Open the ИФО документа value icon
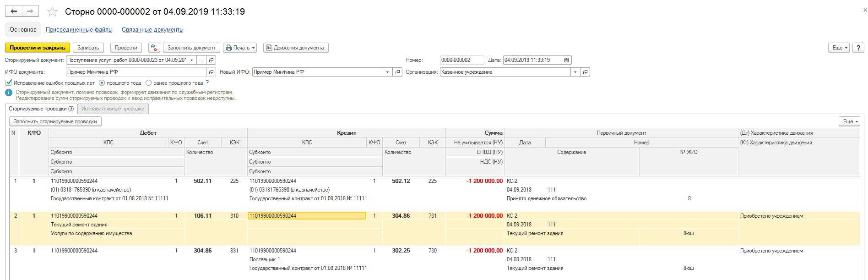Image resolution: width=868 pixels, height=280 pixels. [x=212, y=72]
